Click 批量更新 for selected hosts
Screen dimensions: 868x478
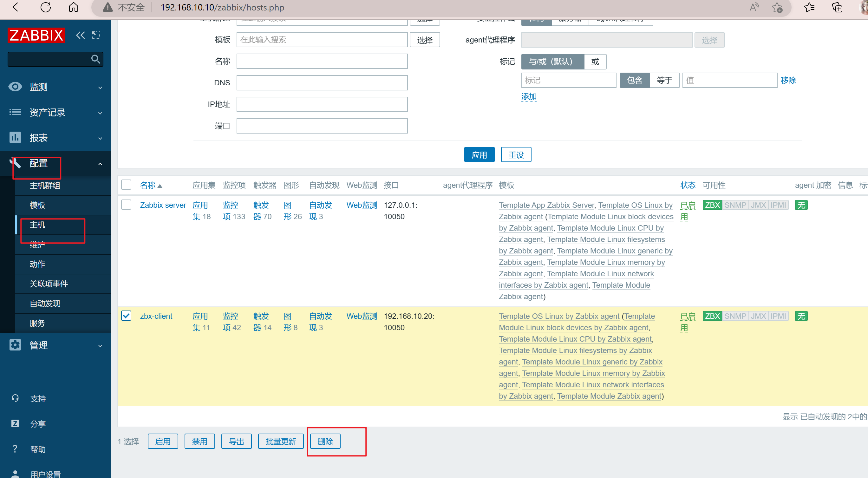[x=281, y=441]
